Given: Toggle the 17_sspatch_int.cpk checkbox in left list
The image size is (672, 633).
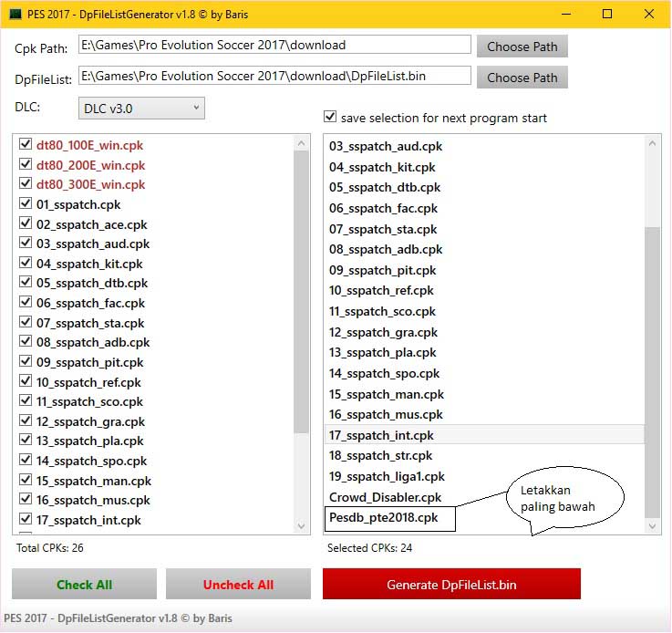Looking at the screenshot, I should pos(26,519).
